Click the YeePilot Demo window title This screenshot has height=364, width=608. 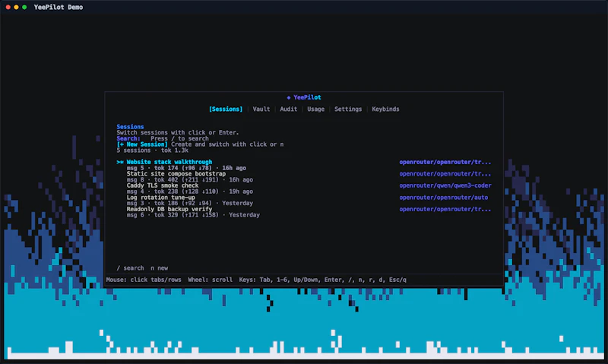pyautogui.click(x=59, y=7)
